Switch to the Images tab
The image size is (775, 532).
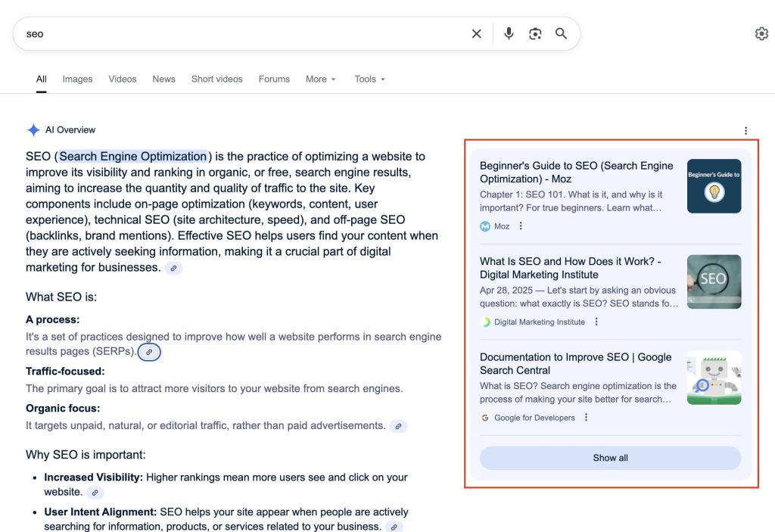(77, 79)
